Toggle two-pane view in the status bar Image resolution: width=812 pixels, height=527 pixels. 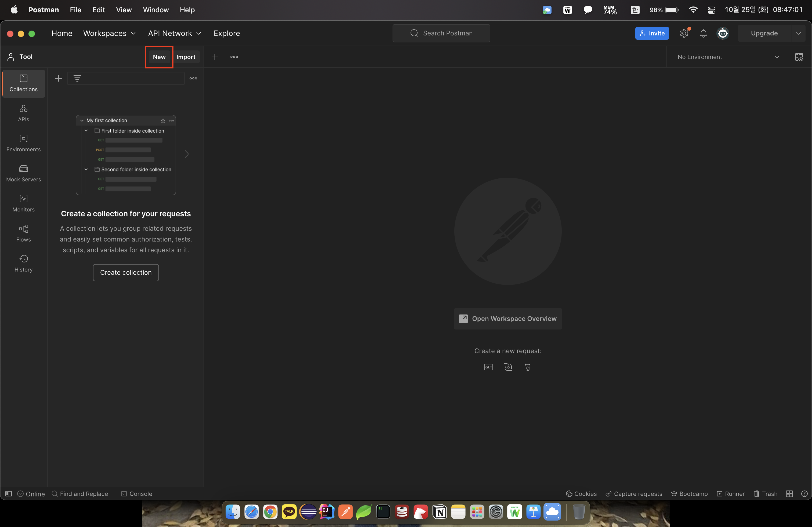789,494
